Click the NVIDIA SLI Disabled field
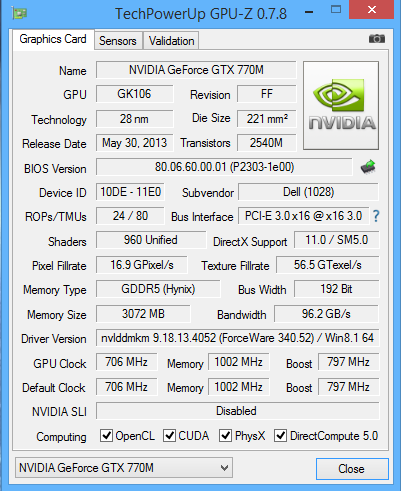Viewport: 401px width, 491px height. (x=237, y=411)
